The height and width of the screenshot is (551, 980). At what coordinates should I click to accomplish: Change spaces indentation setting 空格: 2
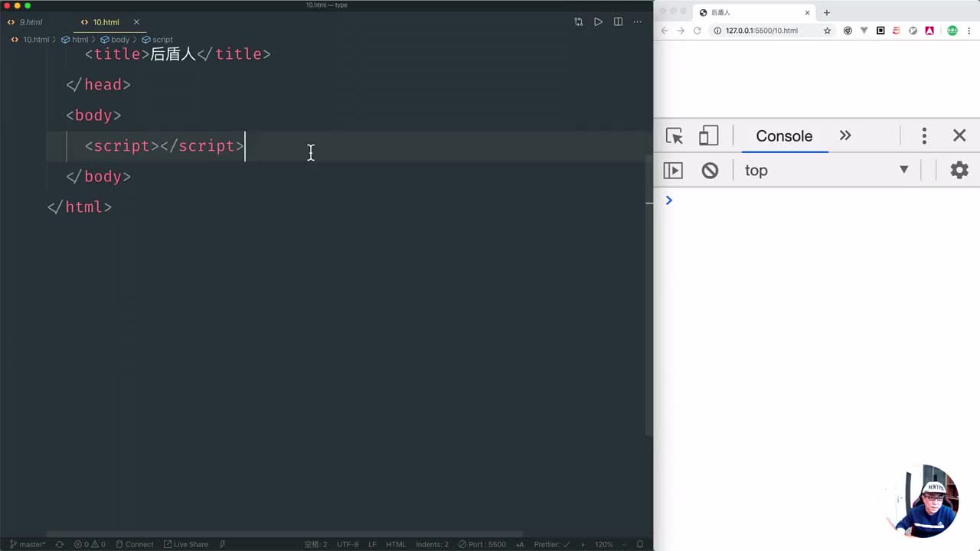click(315, 544)
